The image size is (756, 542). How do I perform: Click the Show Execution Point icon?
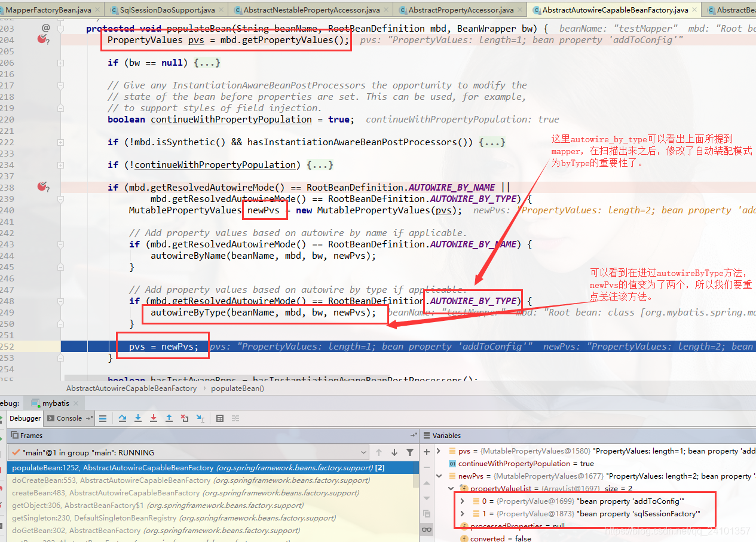click(x=103, y=418)
